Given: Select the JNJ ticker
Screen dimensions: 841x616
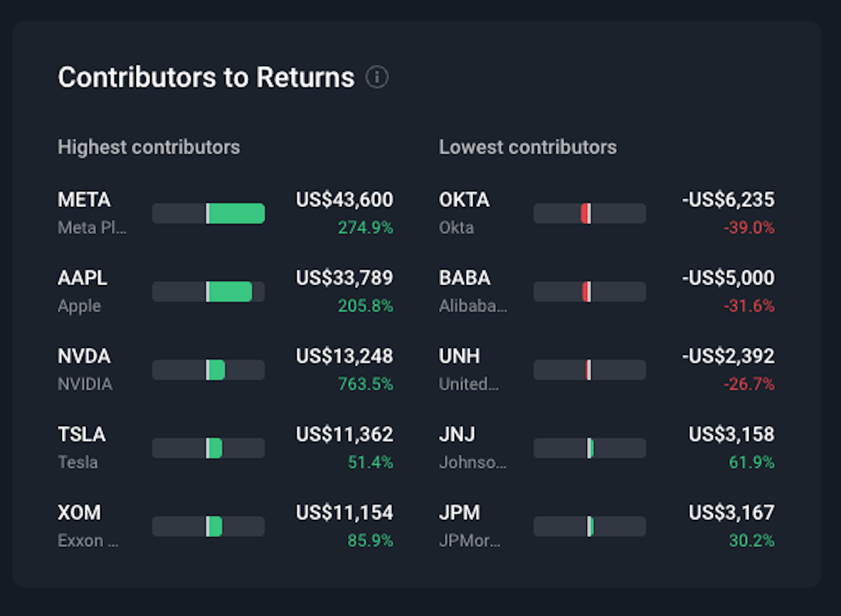Looking at the screenshot, I should (x=457, y=435).
